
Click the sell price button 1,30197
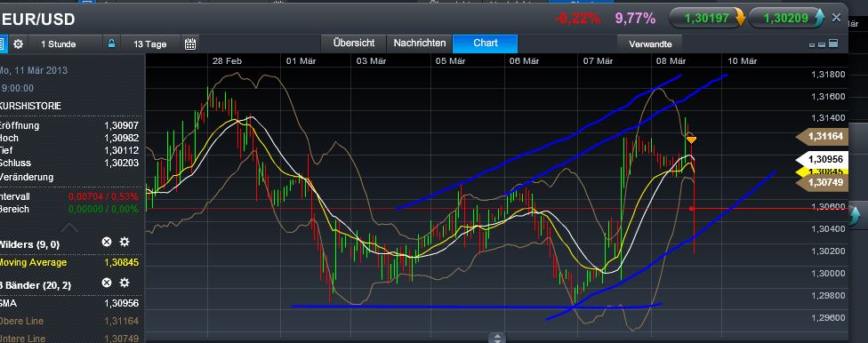[707, 19]
